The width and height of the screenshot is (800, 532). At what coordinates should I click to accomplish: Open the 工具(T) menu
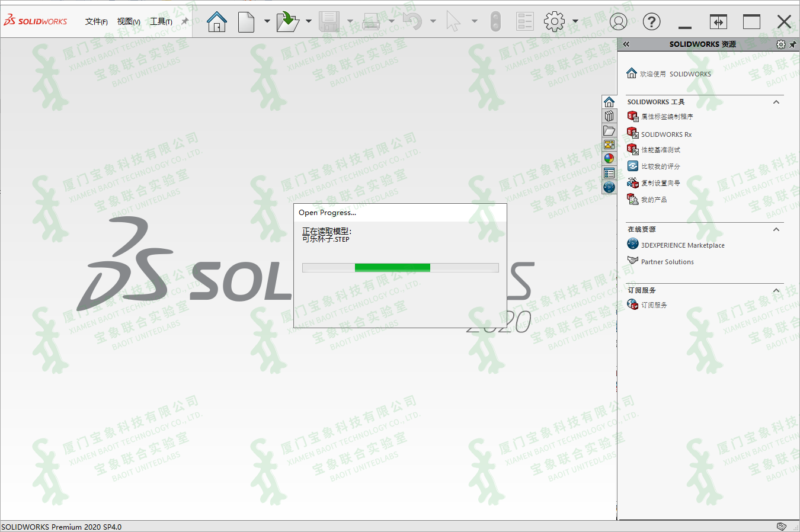(161, 22)
